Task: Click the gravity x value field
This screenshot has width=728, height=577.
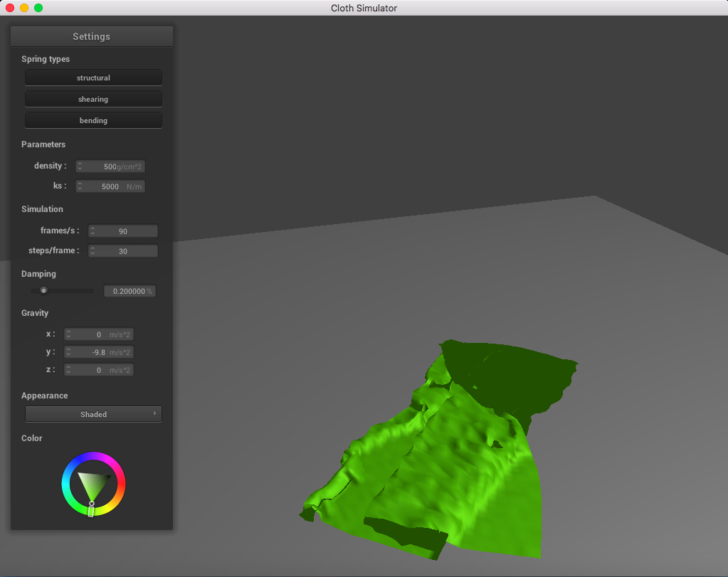Action: coord(99,334)
